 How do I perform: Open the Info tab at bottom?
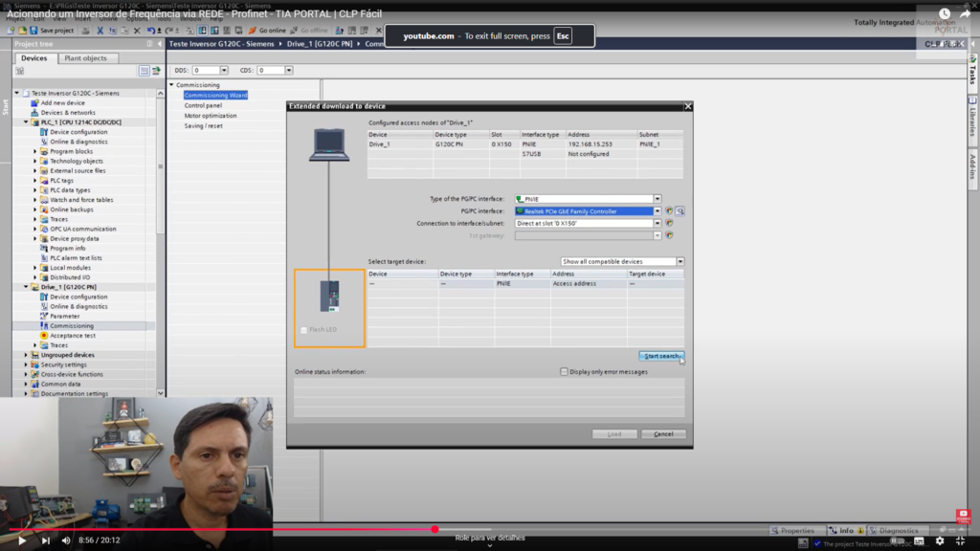(x=846, y=530)
